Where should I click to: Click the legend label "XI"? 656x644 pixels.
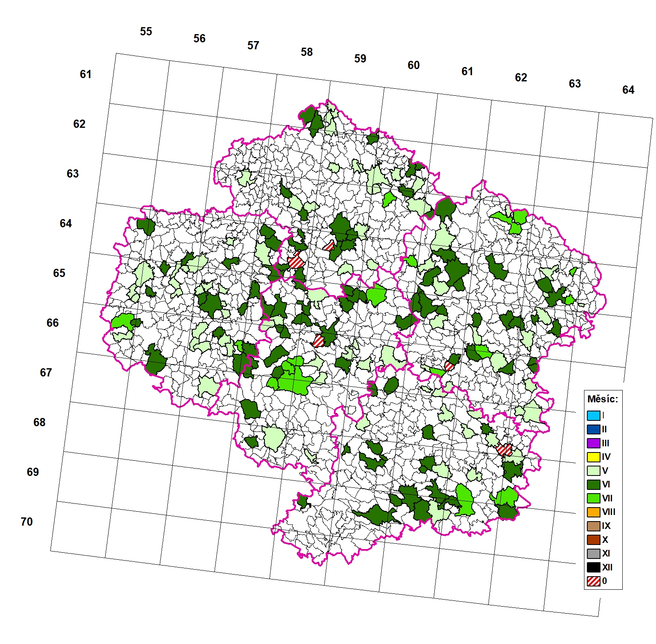click(606, 554)
